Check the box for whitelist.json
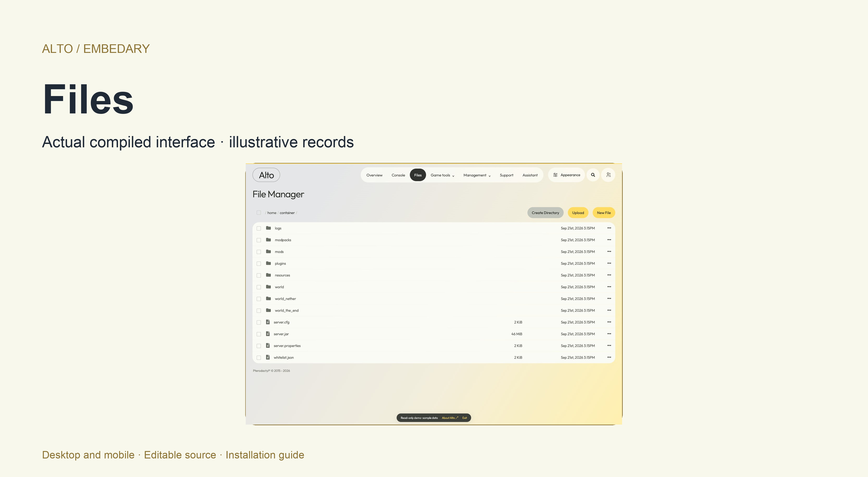The image size is (868, 477). pos(258,358)
